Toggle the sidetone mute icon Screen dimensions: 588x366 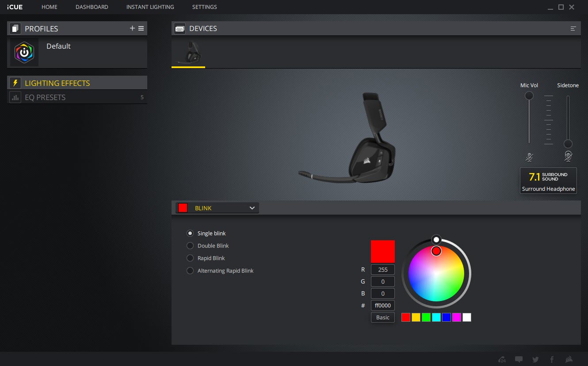click(x=568, y=156)
